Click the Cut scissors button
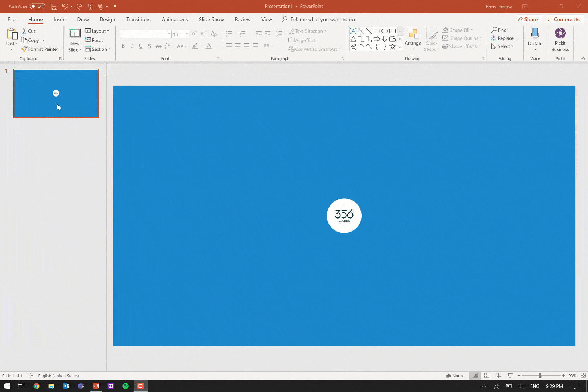588x392 pixels. coord(29,31)
